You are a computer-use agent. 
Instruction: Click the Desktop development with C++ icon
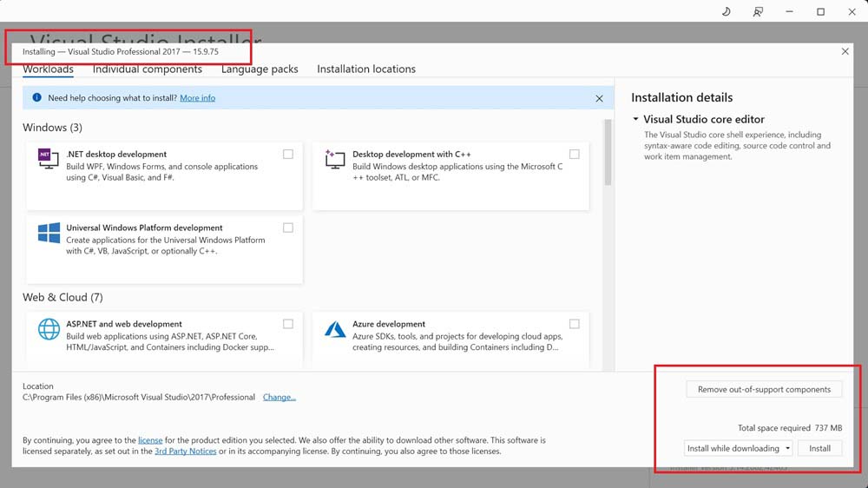335,159
